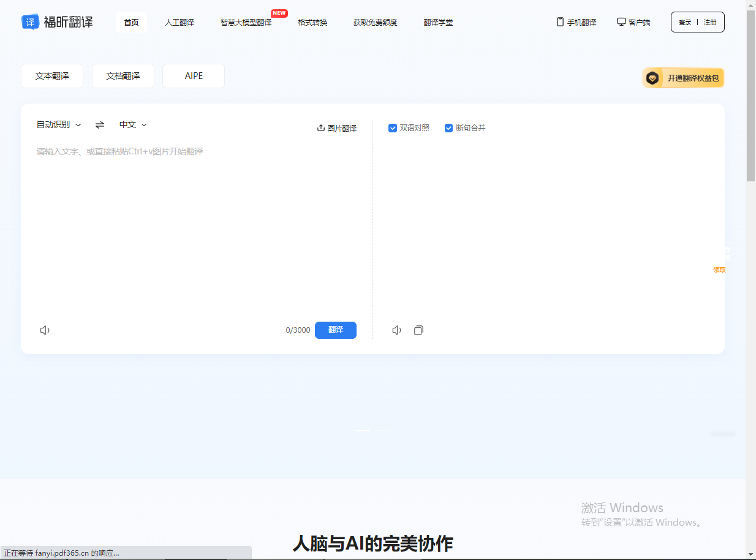The image size is (756, 560).
Task: Open the 翻译学堂 nav item
Action: coord(438,22)
